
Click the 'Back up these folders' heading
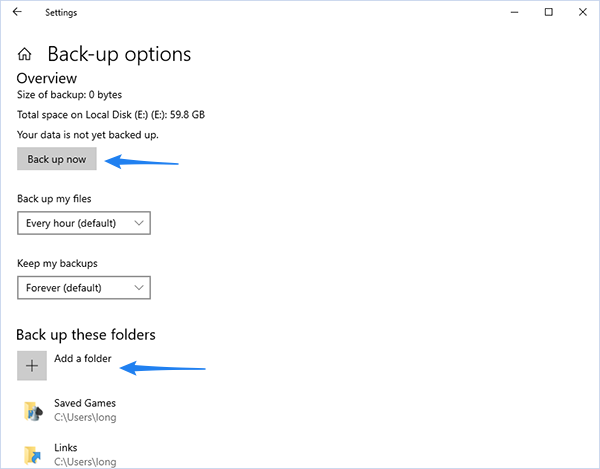coord(86,335)
